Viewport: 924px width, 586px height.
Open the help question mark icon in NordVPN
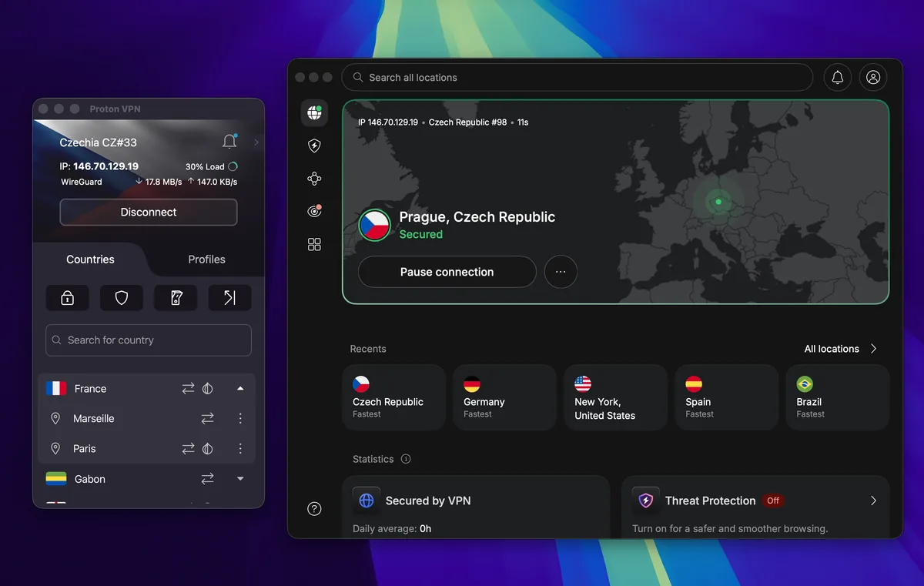click(x=314, y=509)
